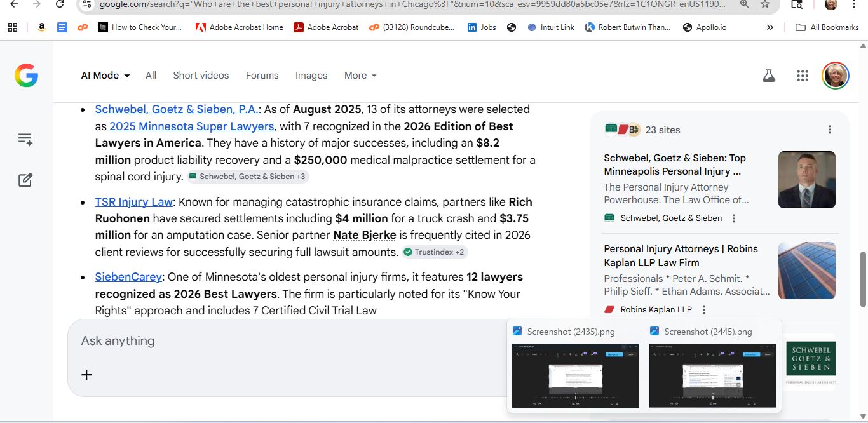Go back to the previous page
Screen dimensions: 868x423
(15, 4)
